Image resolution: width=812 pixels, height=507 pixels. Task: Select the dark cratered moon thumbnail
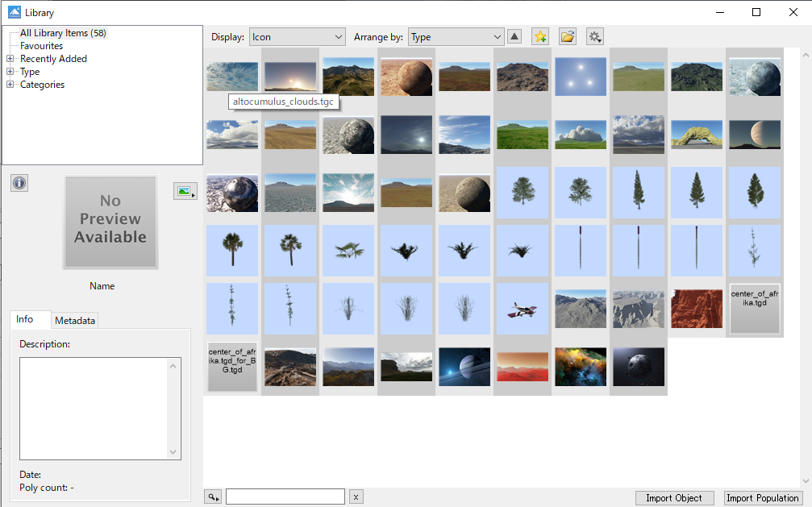tap(638, 367)
